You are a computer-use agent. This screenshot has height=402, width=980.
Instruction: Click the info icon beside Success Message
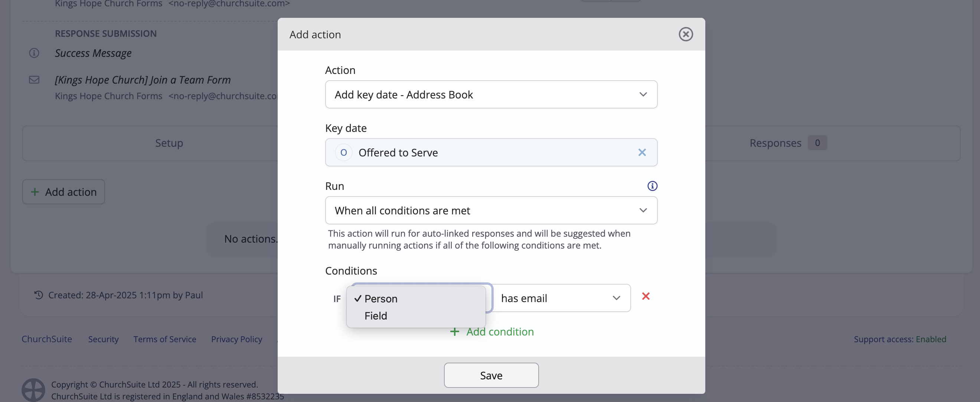(x=34, y=53)
